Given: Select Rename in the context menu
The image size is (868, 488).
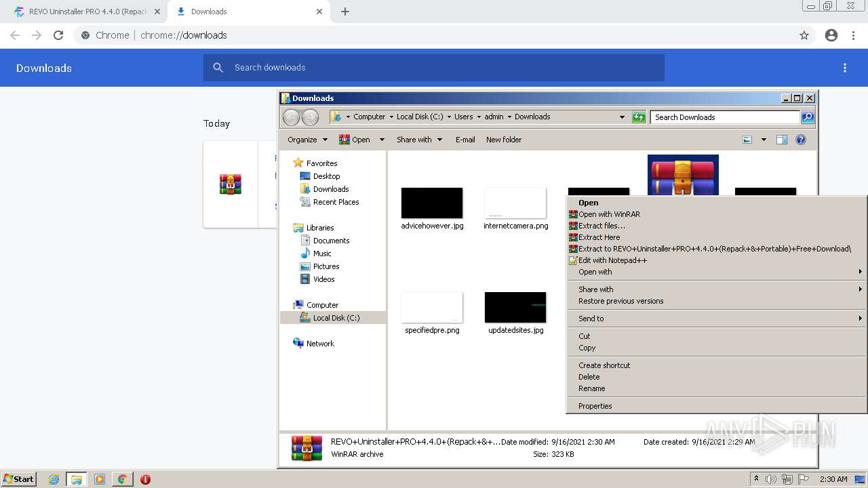Looking at the screenshot, I should pyautogui.click(x=716, y=388).
